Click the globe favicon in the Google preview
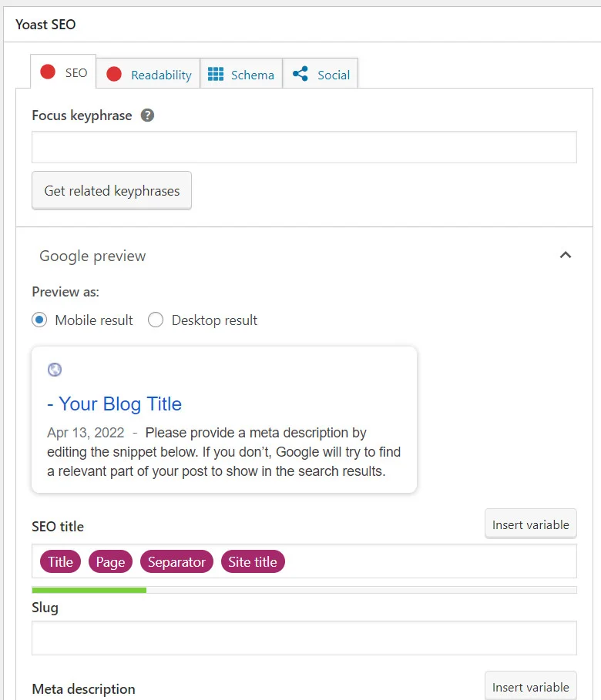 click(54, 369)
